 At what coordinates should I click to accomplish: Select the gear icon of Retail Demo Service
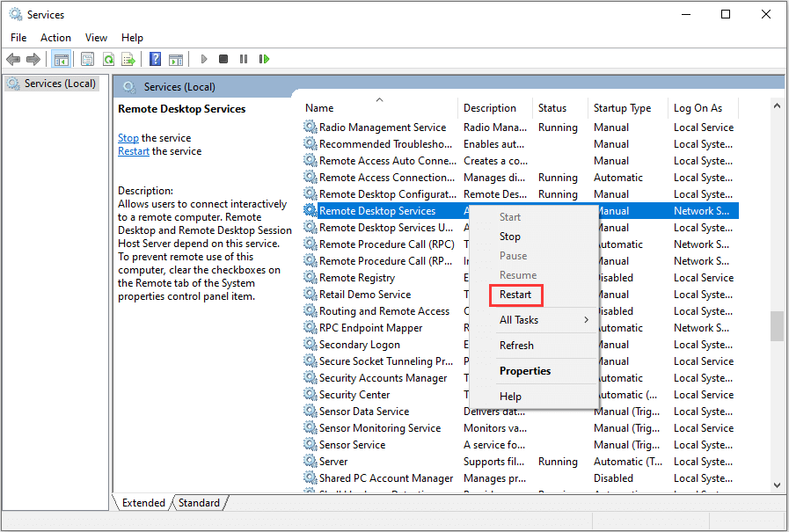pyautogui.click(x=310, y=294)
